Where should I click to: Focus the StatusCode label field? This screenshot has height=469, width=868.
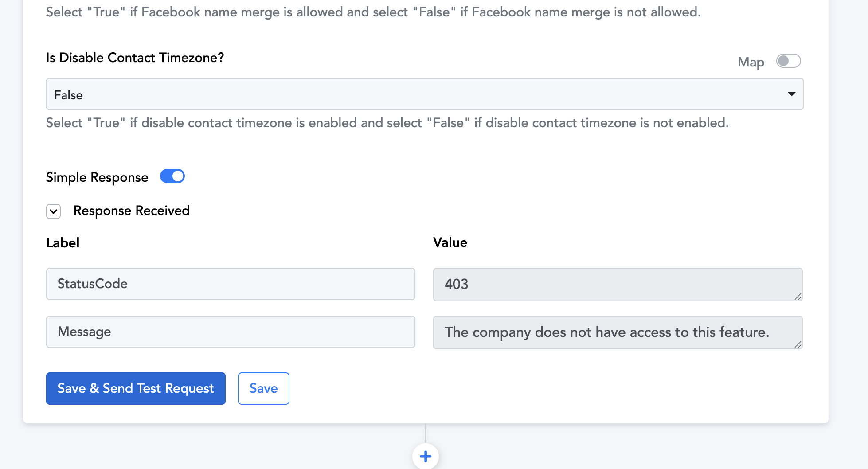tap(231, 284)
